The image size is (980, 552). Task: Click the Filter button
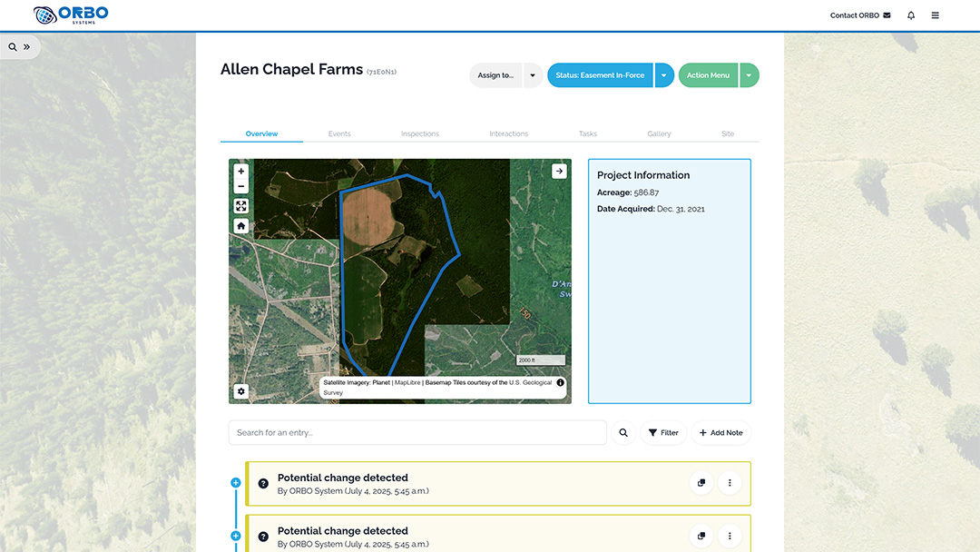click(663, 433)
